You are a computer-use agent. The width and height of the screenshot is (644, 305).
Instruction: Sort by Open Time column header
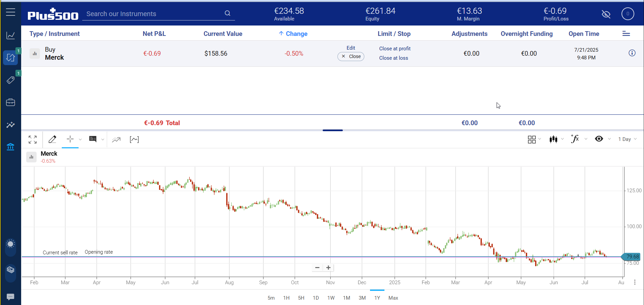584,34
